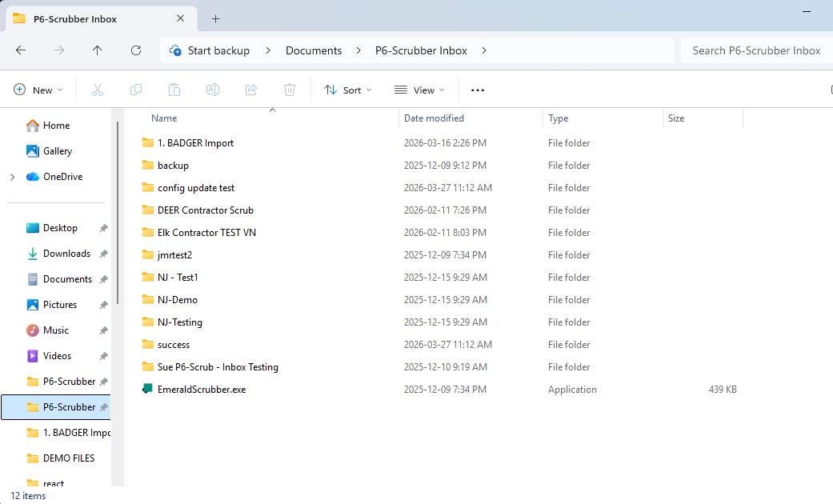Click the Copy icon in the toolbar
Image resolution: width=833 pixels, height=504 pixels.
click(136, 90)
